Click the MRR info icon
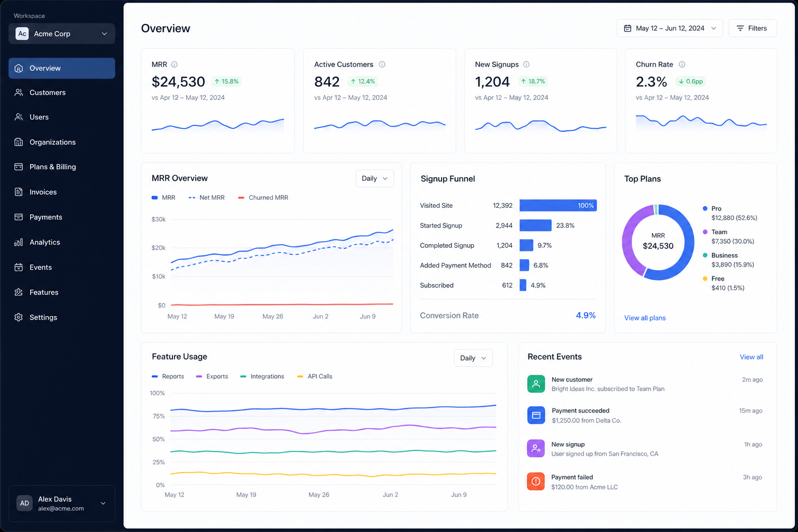Viewport: 798px width, 532px height. [175, 64]
